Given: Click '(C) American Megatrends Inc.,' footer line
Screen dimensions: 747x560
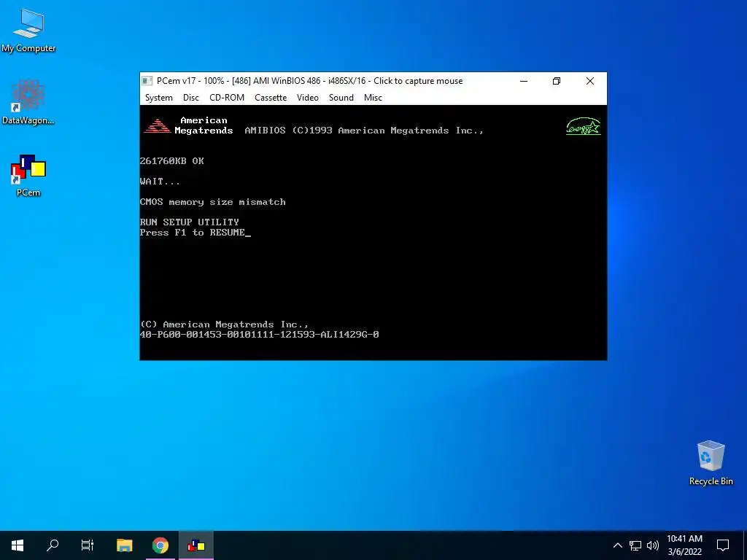Looking at the screenshot, I should (x=224, y=324).
